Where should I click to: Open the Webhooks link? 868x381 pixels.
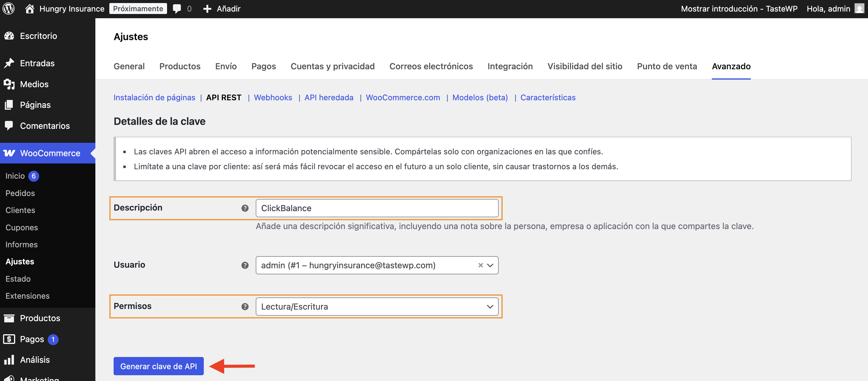[273, 98]
